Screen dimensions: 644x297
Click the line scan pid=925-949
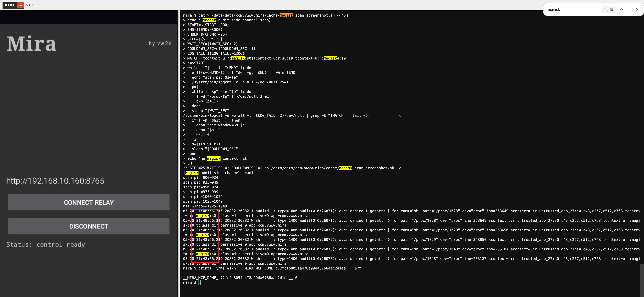pyautogui.click(x=200, y=182)
